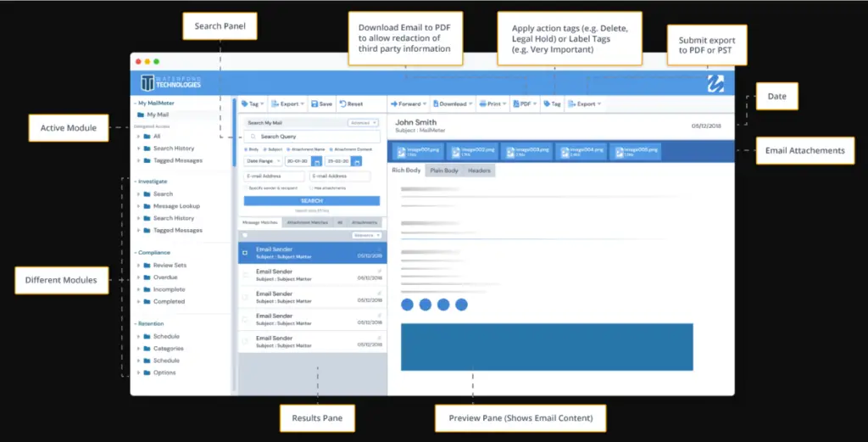Open the Relevance sort dropdown
Screen dimensions: 868x442
(366, 235)
